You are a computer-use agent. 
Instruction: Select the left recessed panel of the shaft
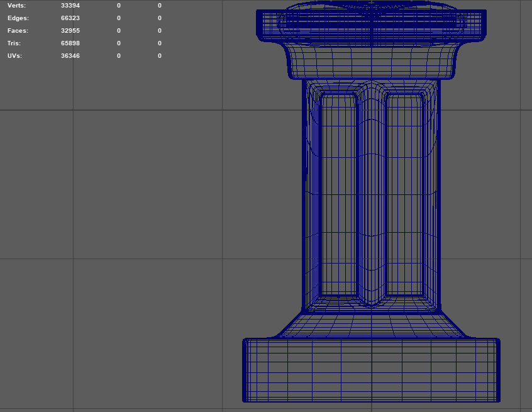click(x=338, y=195)
